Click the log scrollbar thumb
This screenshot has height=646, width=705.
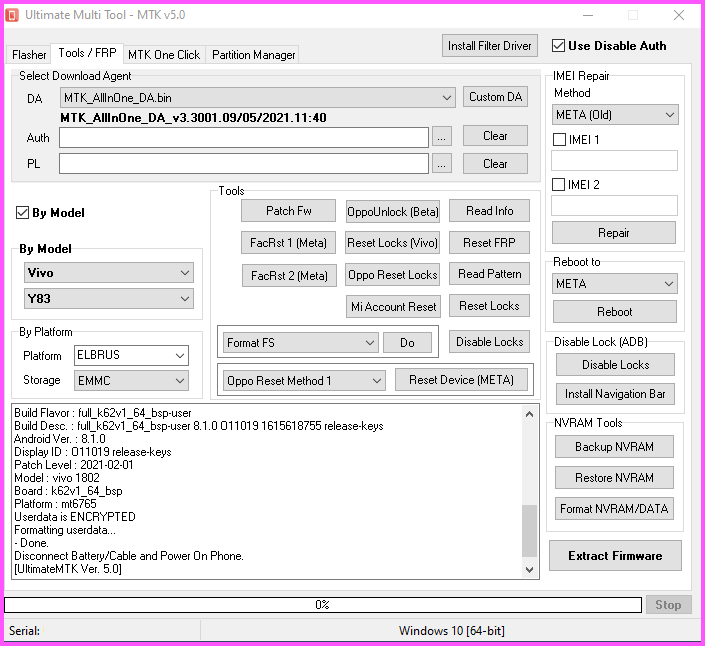[530, 531]
